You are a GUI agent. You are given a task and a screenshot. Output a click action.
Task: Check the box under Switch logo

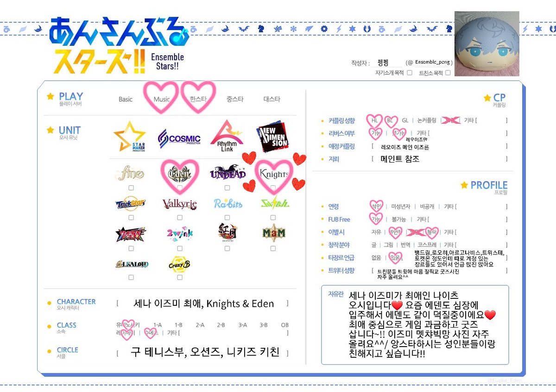coord(273,217)
